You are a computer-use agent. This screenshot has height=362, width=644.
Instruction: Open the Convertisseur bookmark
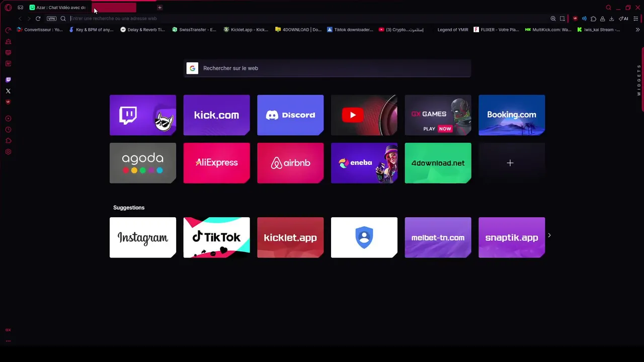(x=40, y=30)
